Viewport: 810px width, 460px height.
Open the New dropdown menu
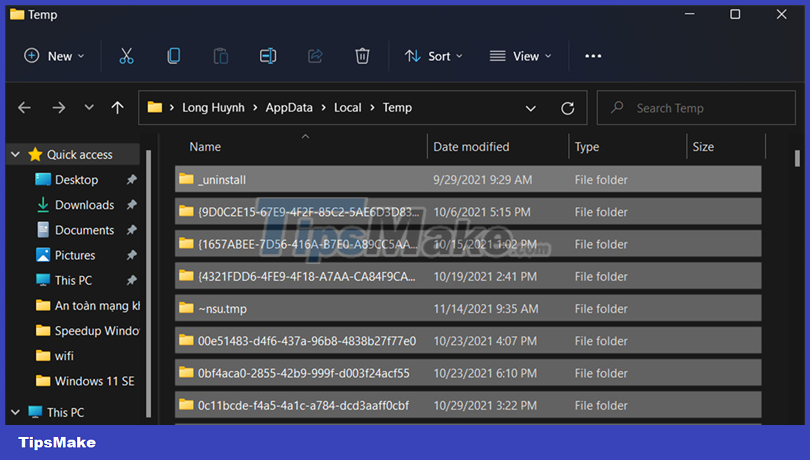pyautogui.click(x=54, y=56)
